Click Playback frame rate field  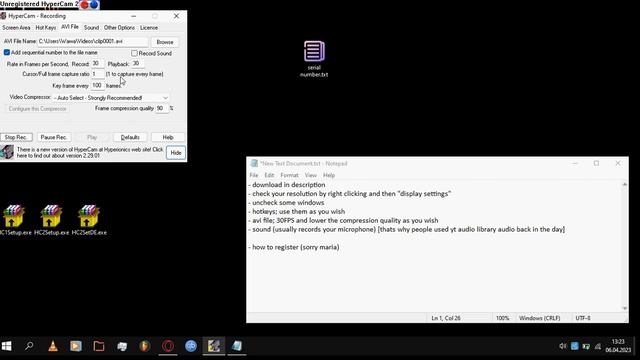137,63
